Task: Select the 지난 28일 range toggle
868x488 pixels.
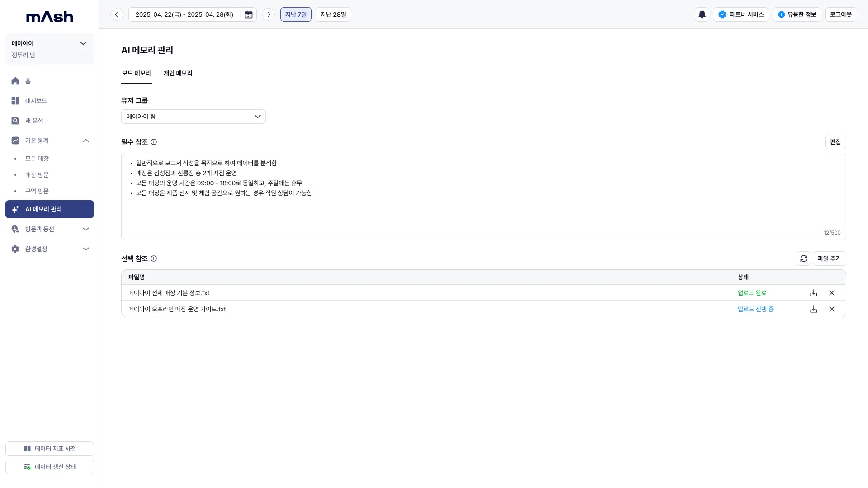Action: click(333, 14)
